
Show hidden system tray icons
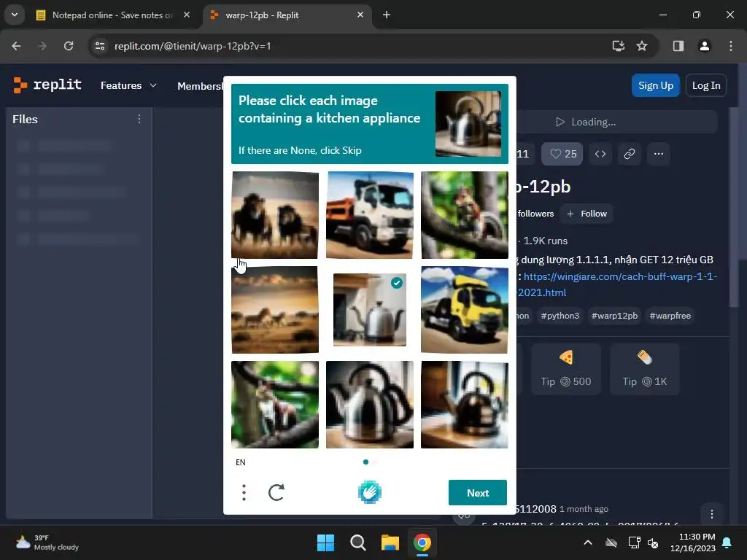pos(588,542)
